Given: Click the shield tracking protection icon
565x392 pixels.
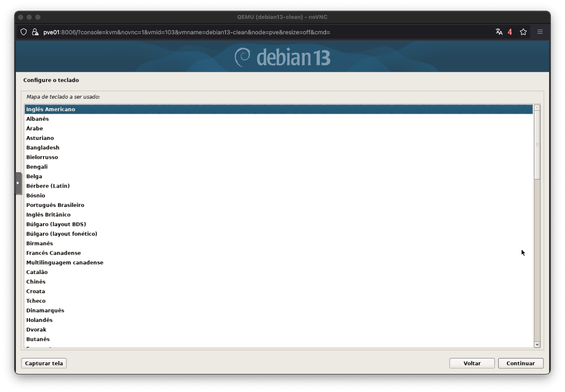Looking at the screenshot, I should [x=24, y=32].
